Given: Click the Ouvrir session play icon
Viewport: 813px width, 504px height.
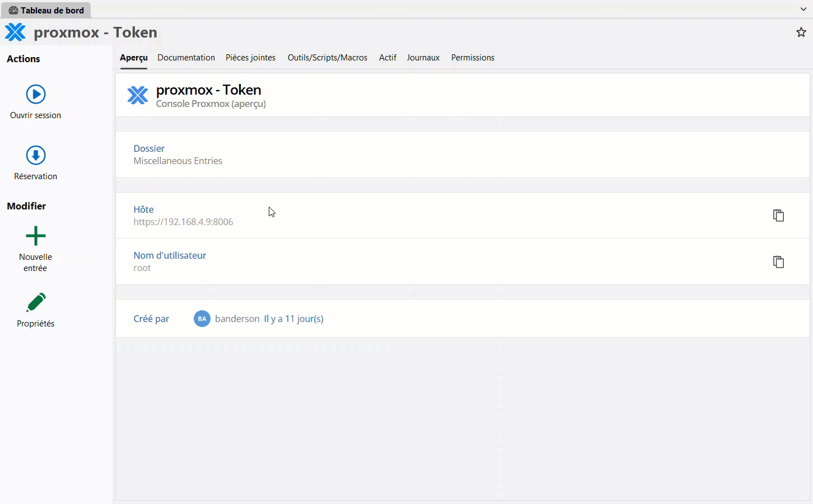Looking at the screenshot, I should tap(36, 94).
